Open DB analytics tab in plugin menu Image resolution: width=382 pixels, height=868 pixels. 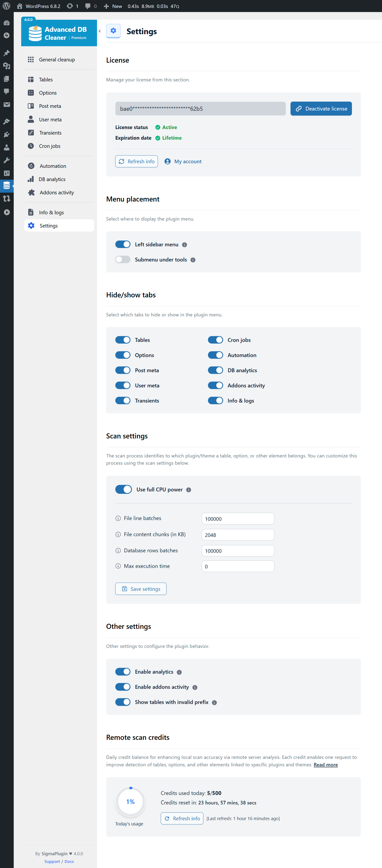59,179
